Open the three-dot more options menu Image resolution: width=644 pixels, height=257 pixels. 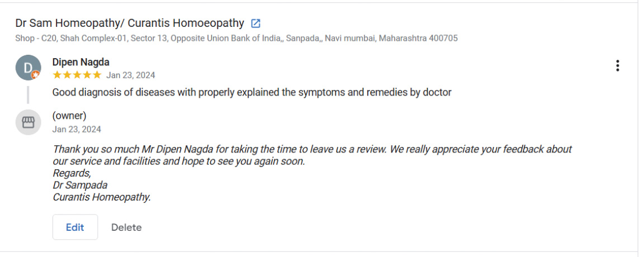[617, 66]
